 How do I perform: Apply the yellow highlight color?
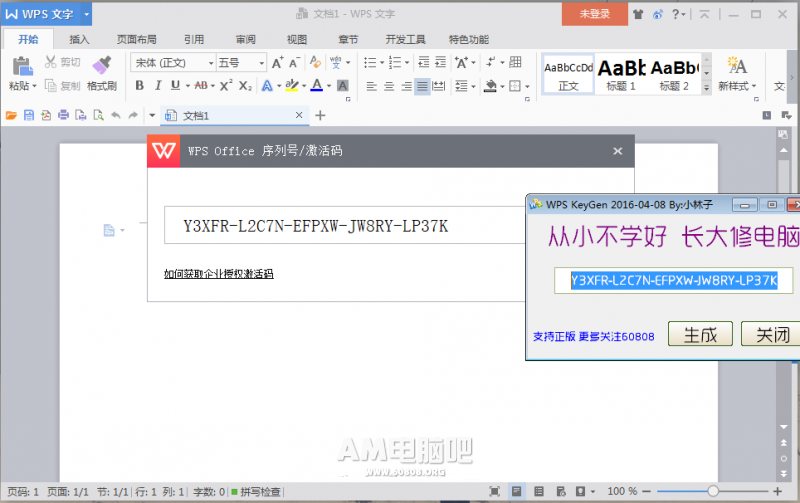tap(292, 85)
